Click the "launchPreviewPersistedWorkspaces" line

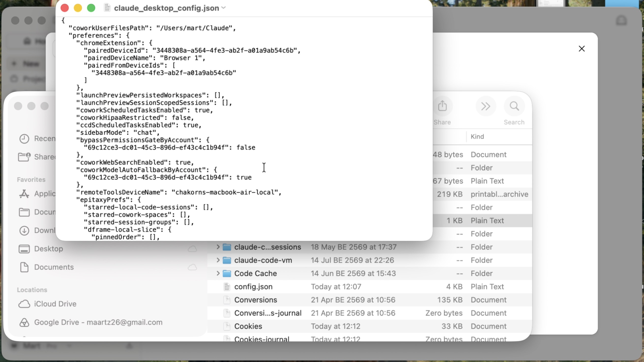pyautogui.click(x=150, y=95)
